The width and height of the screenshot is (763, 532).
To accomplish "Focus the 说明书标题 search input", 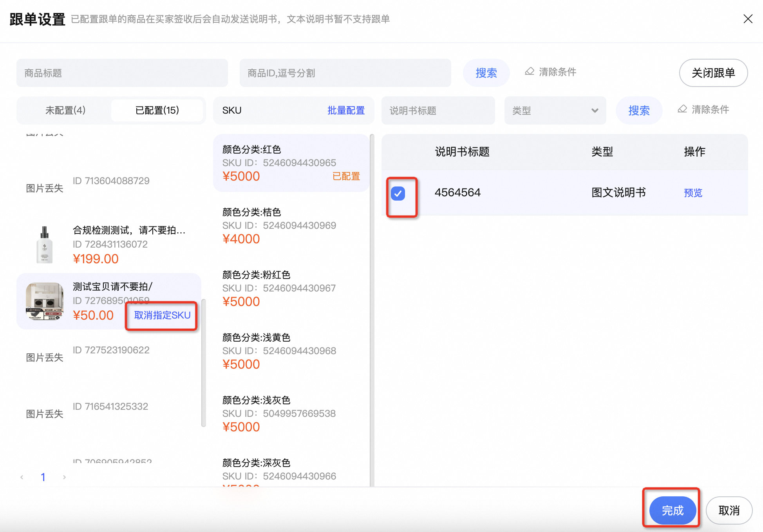I will pyautogui.click(x=438, y=110).
